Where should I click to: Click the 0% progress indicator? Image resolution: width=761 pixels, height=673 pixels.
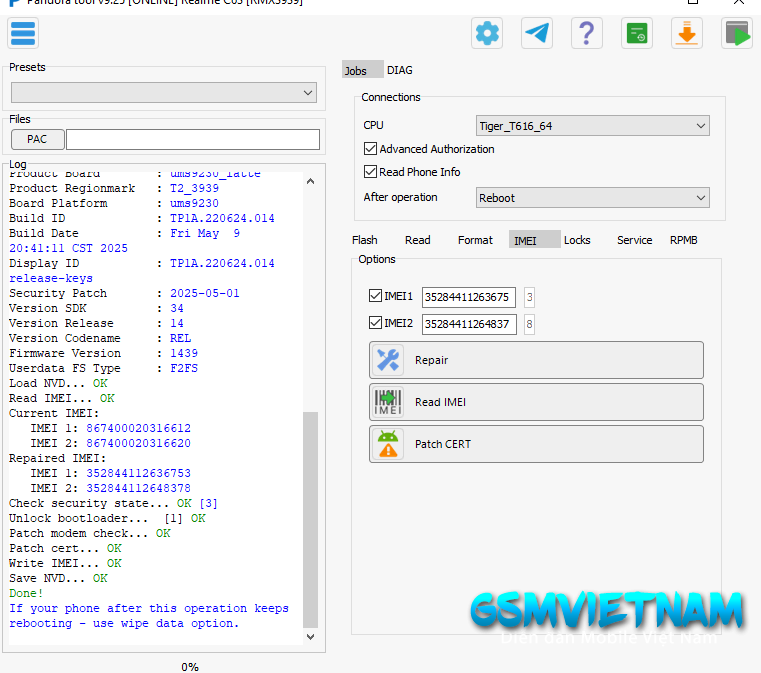click(190, 667)
